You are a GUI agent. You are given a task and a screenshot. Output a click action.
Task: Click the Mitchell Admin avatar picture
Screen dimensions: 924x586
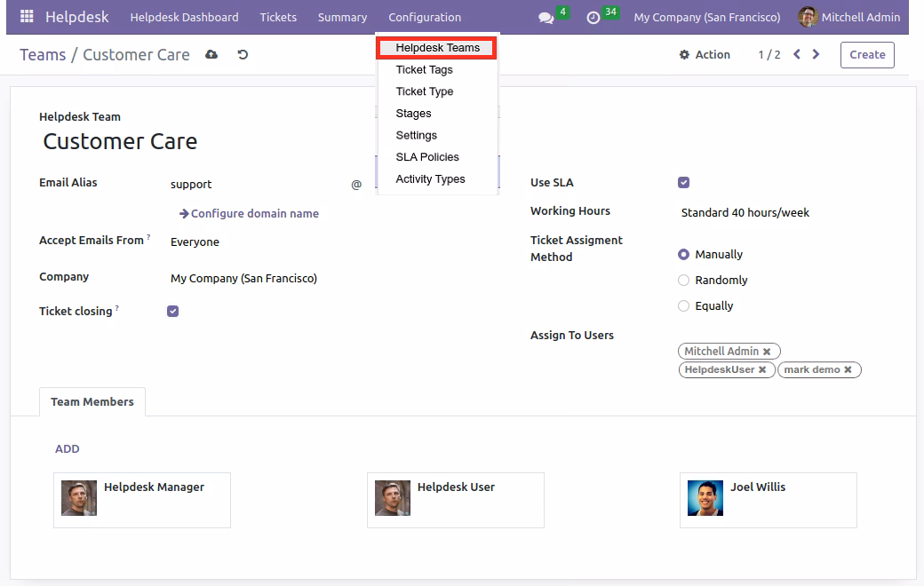pyautogui.click(x=808, y=17)
